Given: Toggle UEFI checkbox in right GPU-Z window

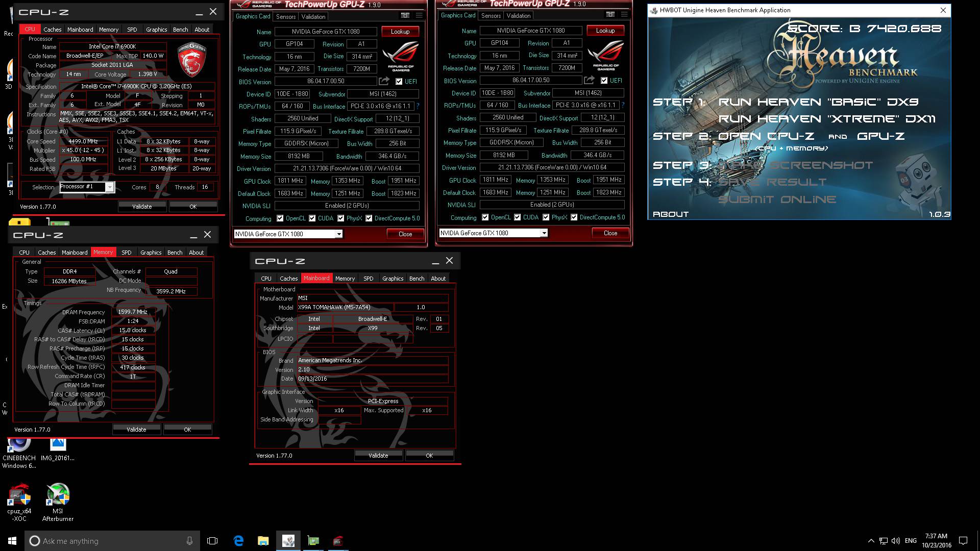Looking at the screenshot, I should point(604,80).
